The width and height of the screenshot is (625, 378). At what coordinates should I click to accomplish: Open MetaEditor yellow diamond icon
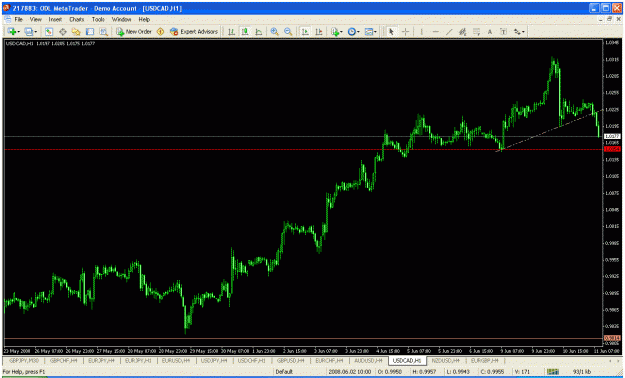(161, 32)
